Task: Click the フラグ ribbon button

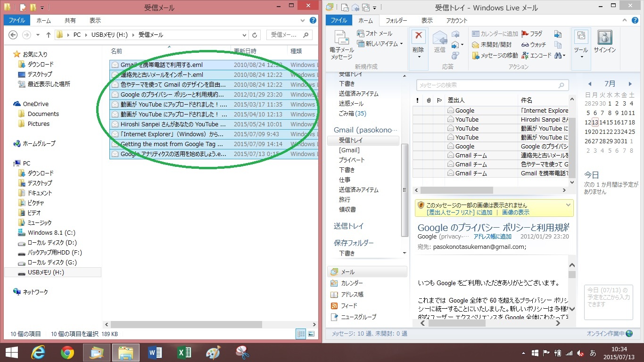Action: point(532,34)
